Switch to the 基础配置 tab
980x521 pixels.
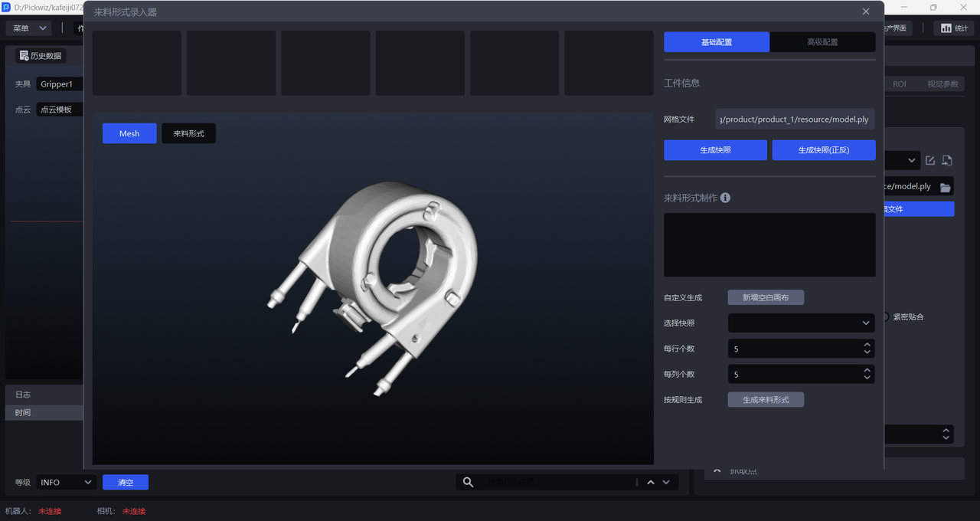click(x=716, y=42)
